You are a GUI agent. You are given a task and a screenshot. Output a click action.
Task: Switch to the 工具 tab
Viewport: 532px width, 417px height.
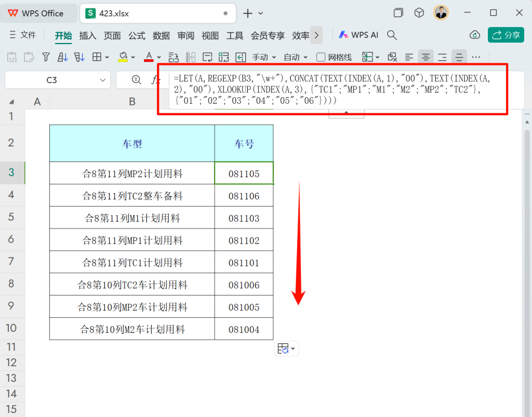tap(234, 35)
